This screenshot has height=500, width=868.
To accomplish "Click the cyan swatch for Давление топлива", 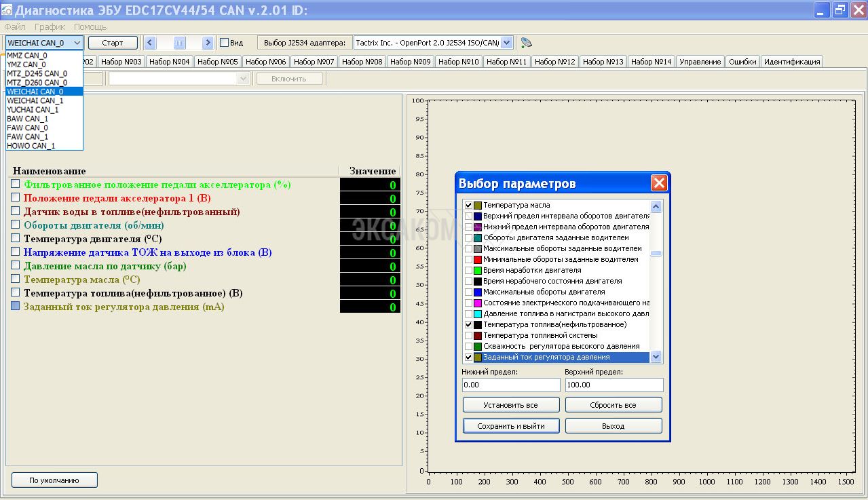I will [x=478, y=313].
